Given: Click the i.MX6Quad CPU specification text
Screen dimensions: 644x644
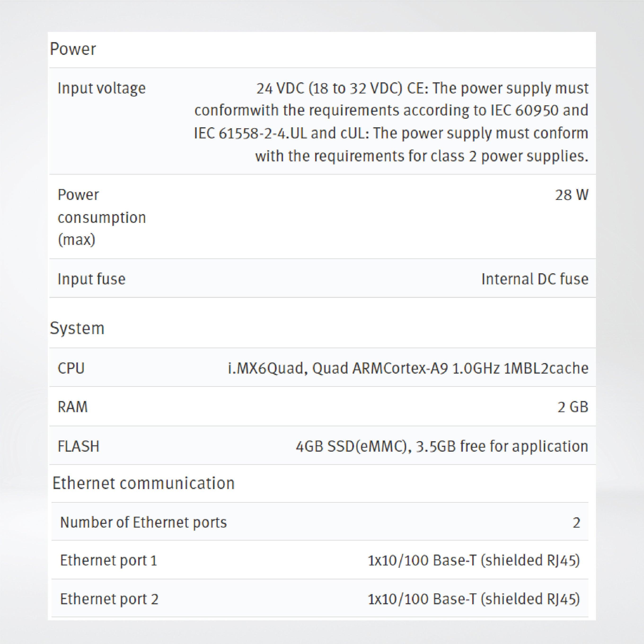Looking at the screenshot, I should click(x=408, y=368).
